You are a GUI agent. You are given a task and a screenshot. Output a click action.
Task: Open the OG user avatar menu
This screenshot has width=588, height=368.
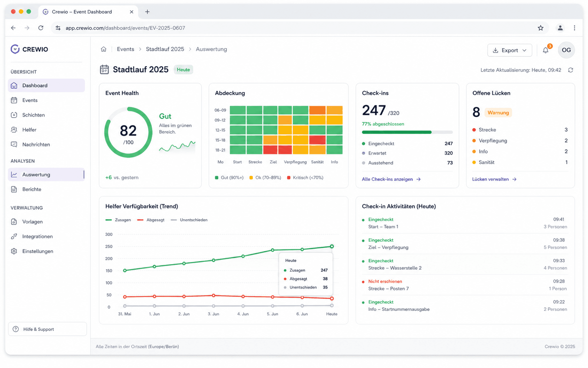tap(566, 50)
